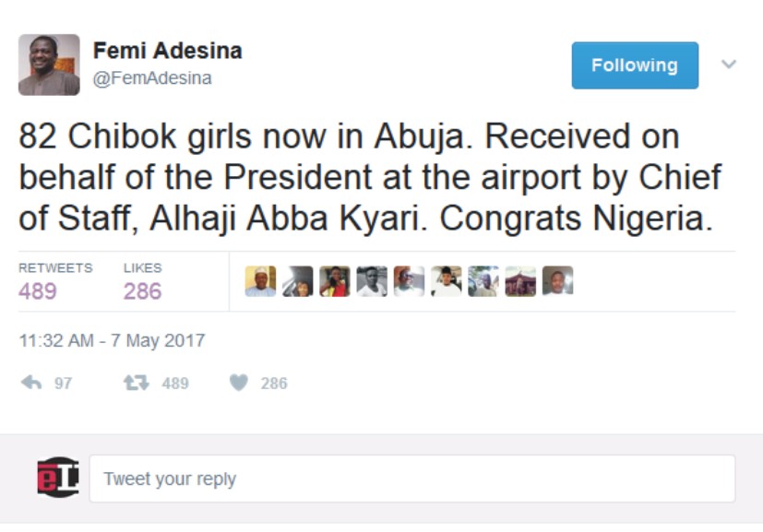
Task: Open the Femi Adesina profile name
Action: coord(167,52)
